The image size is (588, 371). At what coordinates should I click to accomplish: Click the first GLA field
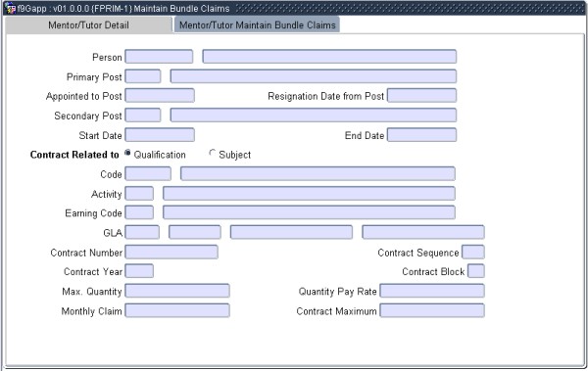tap(142, 232)
